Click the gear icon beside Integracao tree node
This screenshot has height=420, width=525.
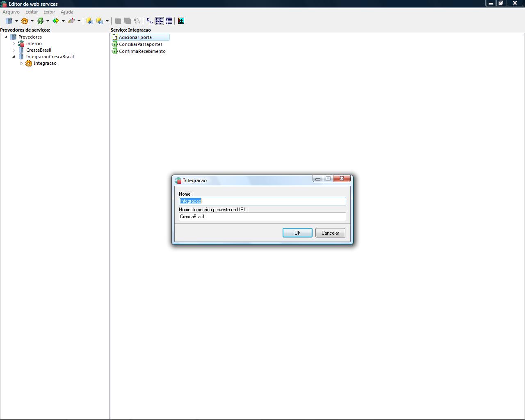point(29,63)
